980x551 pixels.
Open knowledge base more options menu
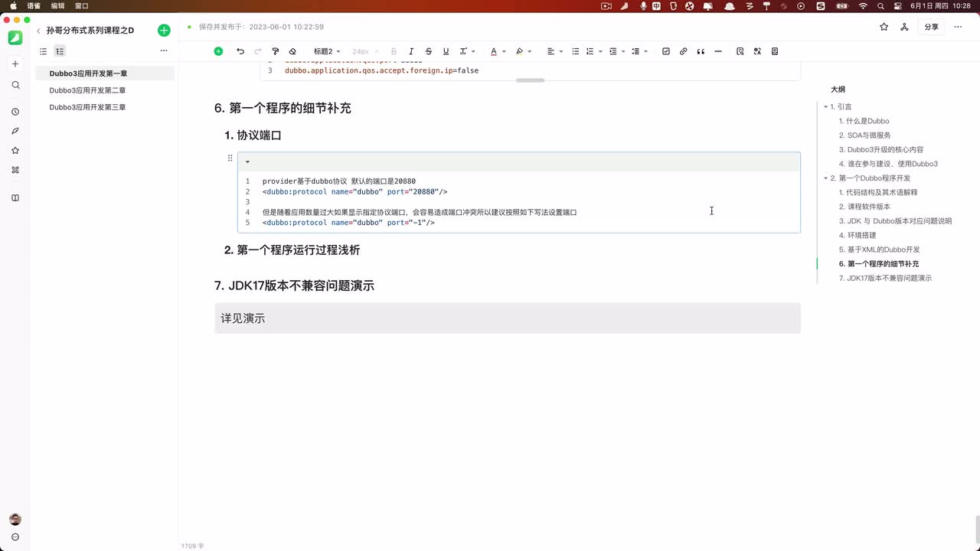point(163,51)
